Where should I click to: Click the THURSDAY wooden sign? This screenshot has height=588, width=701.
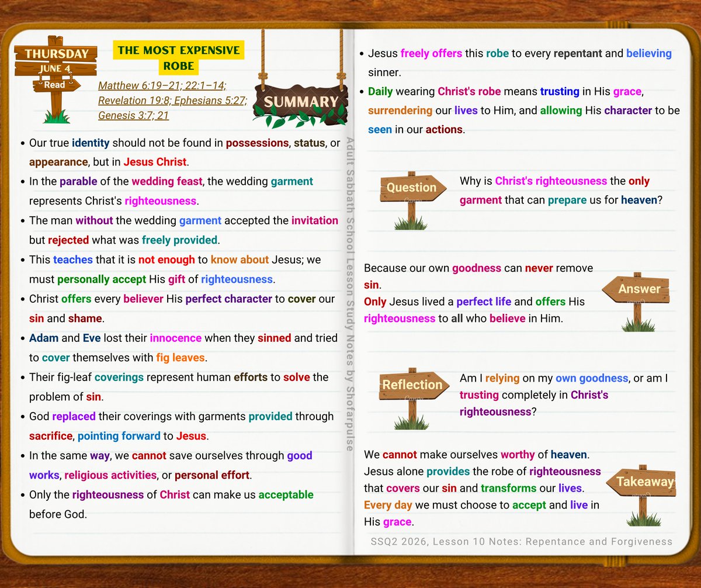coord(56,54)
